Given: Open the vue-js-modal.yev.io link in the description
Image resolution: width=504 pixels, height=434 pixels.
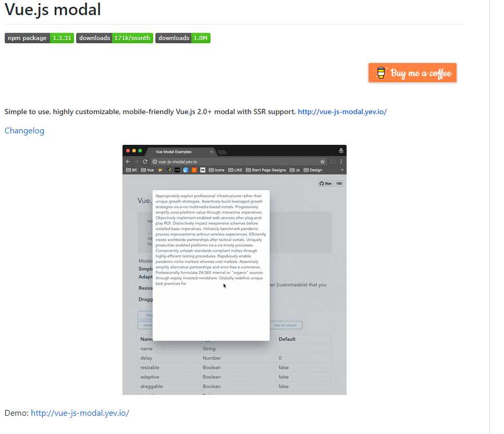Looking at the screenshot, I should click(342, 111).
